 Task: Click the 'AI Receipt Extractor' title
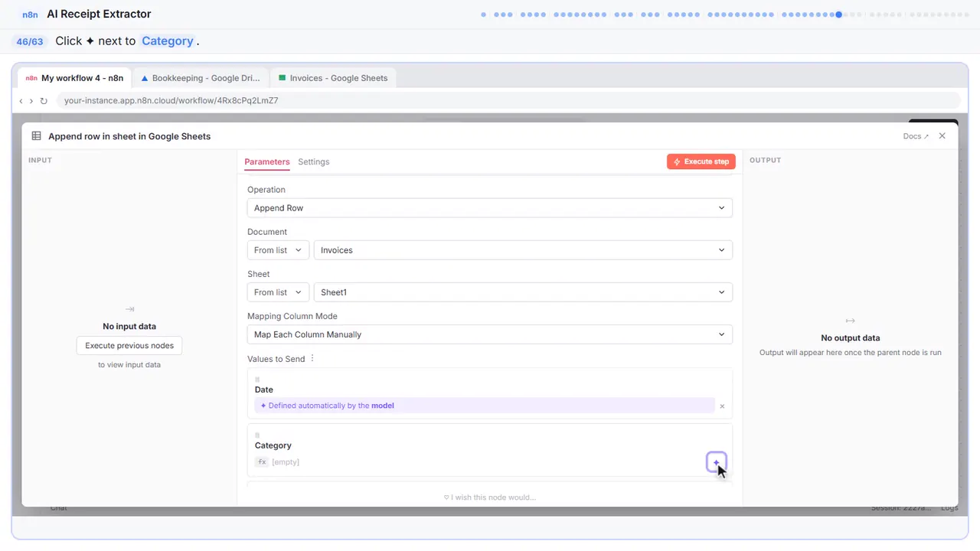coord(99,15)
